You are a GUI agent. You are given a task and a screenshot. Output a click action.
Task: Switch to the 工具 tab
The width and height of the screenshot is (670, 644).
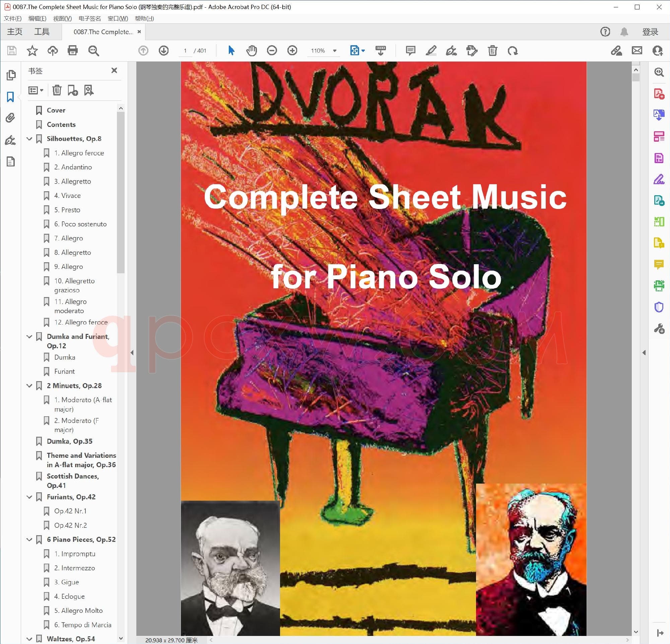pos(42,32)
